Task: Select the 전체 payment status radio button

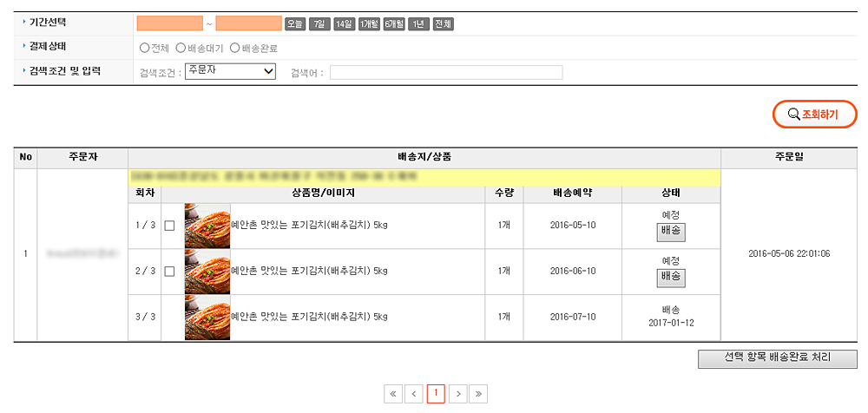Action: tap(144, 48)
